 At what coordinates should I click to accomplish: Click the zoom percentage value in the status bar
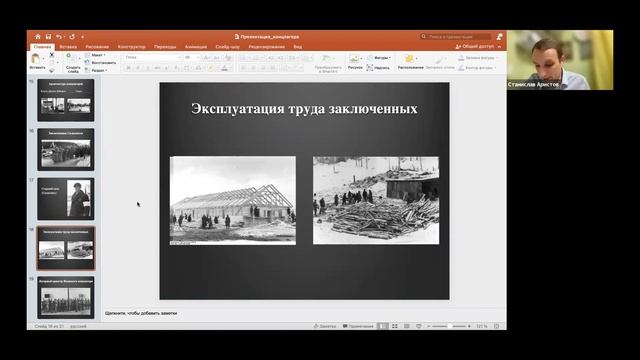(482, 326)
